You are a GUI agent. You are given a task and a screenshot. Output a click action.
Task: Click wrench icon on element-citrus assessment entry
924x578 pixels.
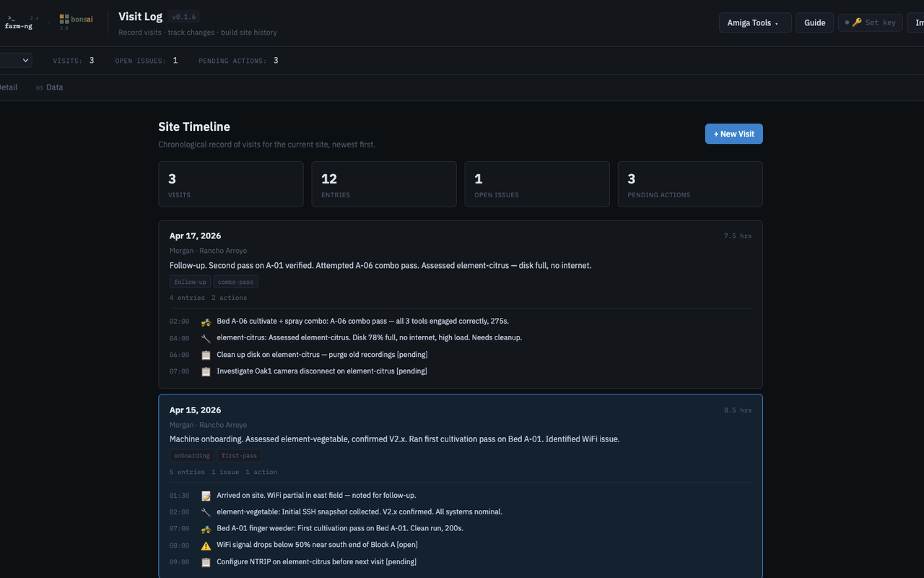click(206, 338)
